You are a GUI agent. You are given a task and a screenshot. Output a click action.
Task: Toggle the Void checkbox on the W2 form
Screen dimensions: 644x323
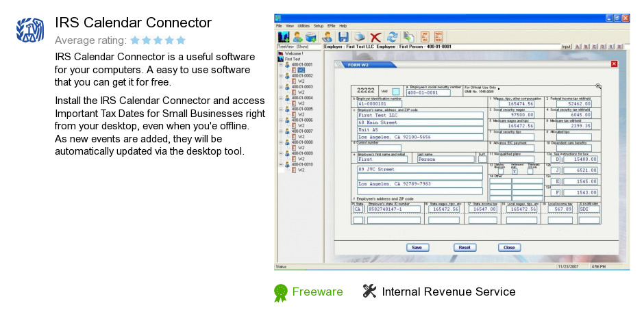(x=395, y=92)
